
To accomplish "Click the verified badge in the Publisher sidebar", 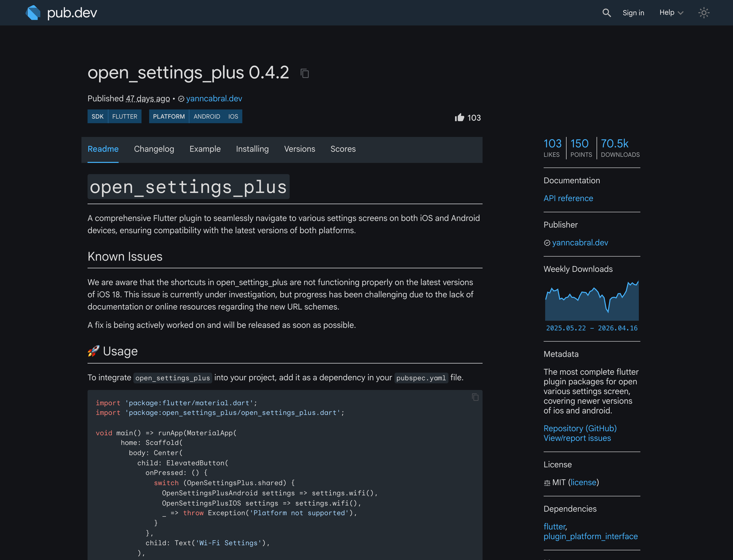I will 547,243.
